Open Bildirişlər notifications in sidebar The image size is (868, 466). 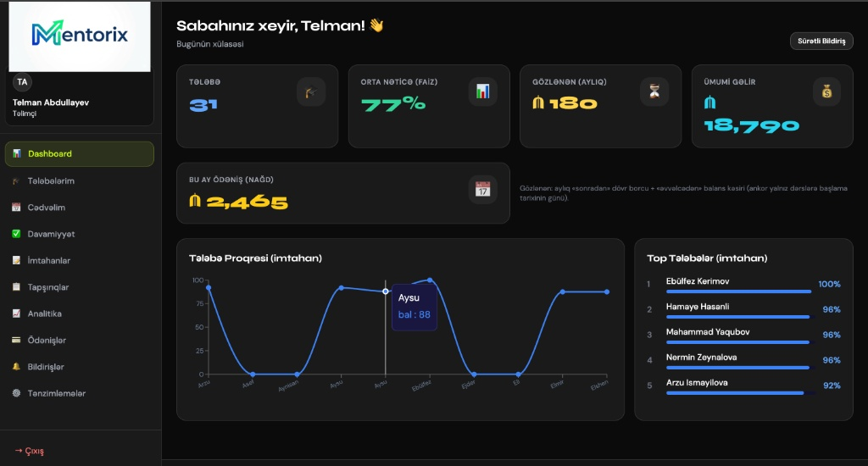point(46,367)
